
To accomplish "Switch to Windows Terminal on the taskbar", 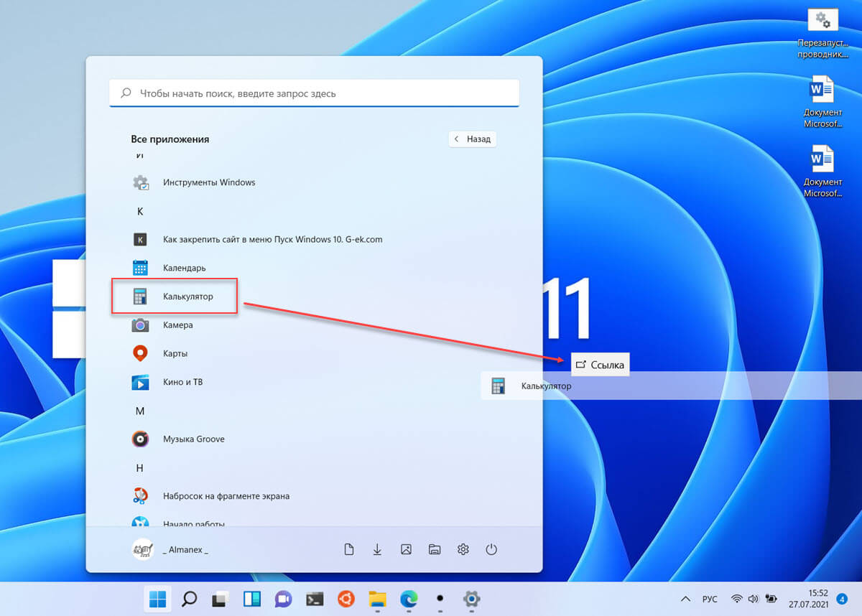I will (315, 599).
